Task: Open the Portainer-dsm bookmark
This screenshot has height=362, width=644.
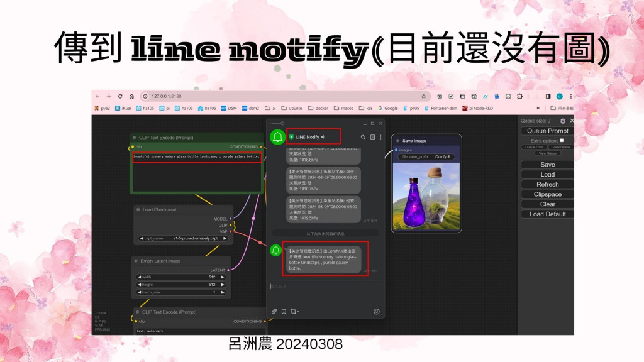Action: pyautogui.click(x=441, y=108)
